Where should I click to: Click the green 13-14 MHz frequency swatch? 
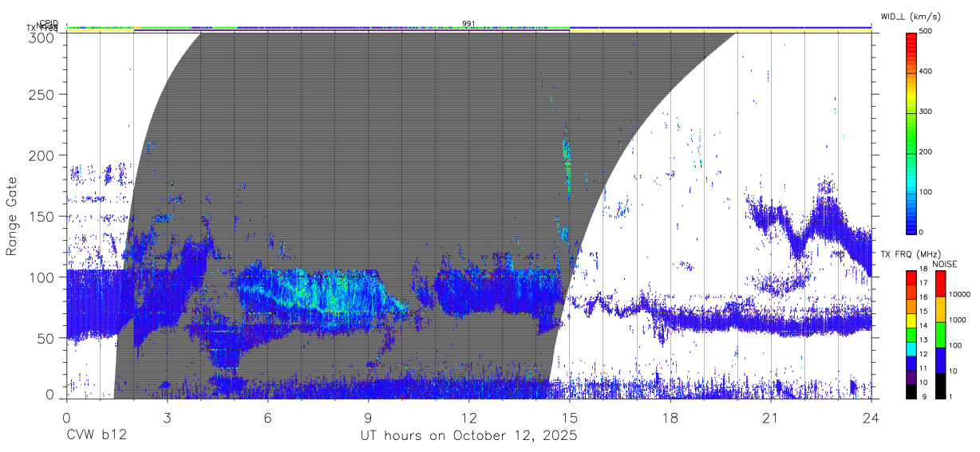point(911,334)
